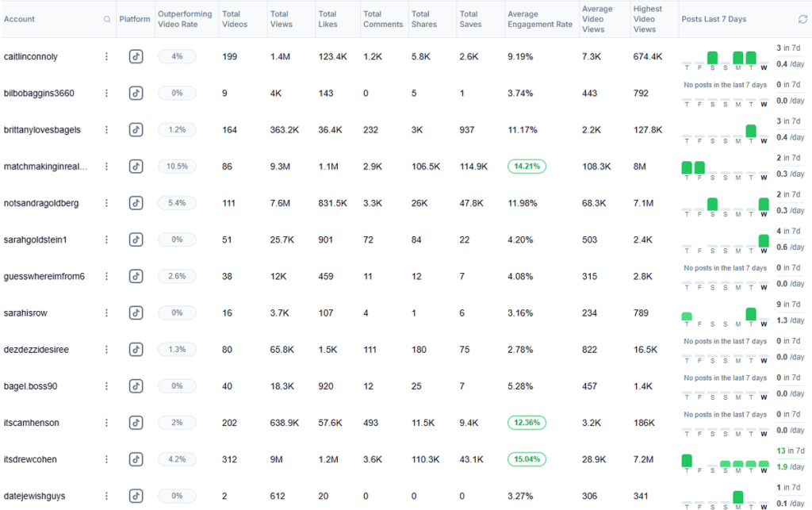Click the three-dot icon next to datejewishguys
Screen dimensions: 812x510
point(106,496)
